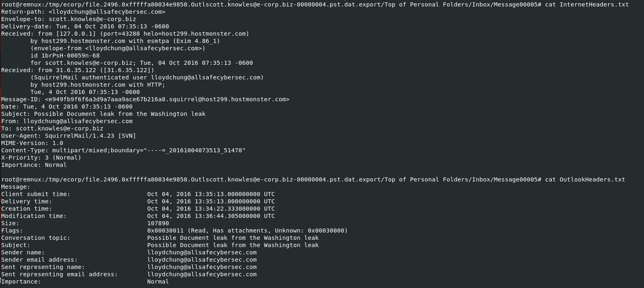Click the Delivery-date header value
Image resolution: width=644 pixels, height=288 pixels.
112,26
